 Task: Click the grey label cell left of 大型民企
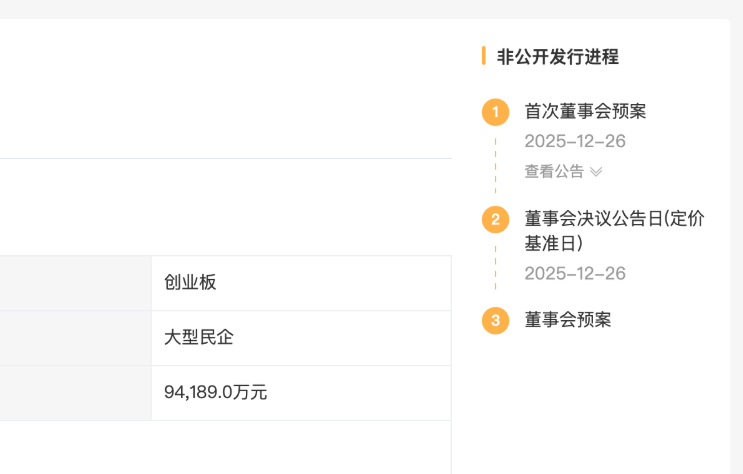click(75, 338)
